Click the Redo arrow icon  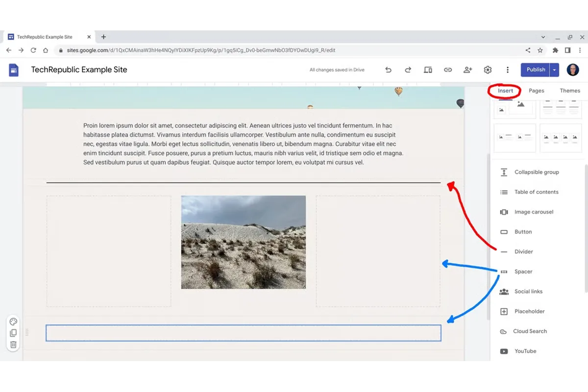point(408,70)
